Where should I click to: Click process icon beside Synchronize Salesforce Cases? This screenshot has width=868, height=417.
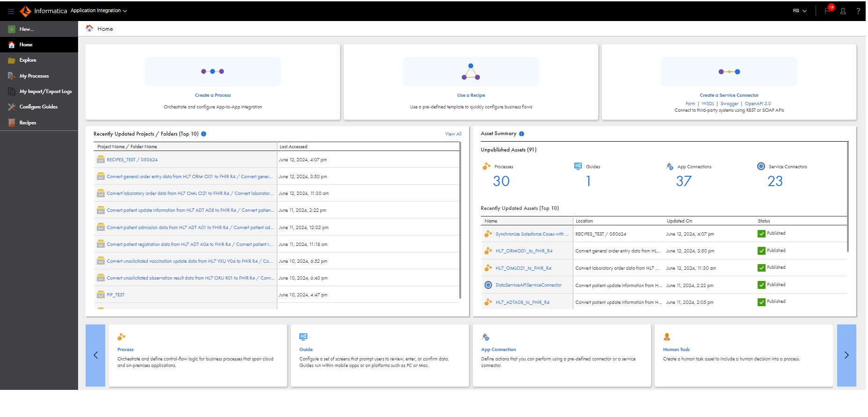[x=488, y=234]
